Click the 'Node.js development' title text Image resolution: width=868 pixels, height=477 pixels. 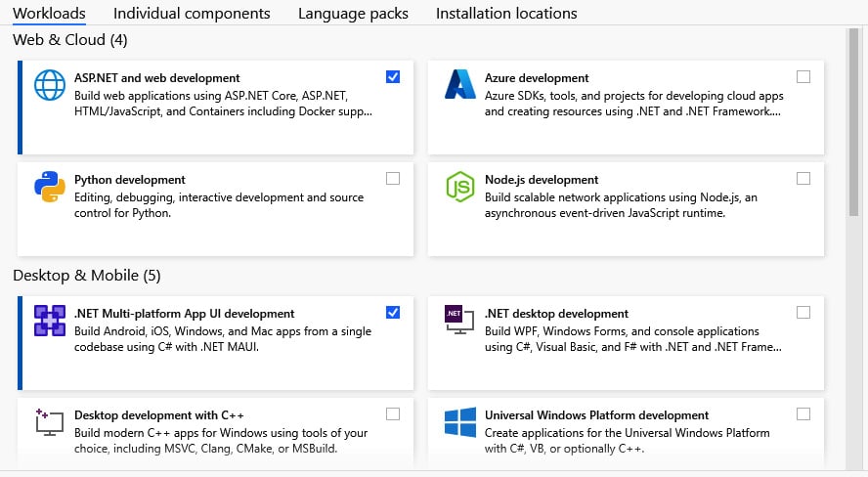point(542,180)
